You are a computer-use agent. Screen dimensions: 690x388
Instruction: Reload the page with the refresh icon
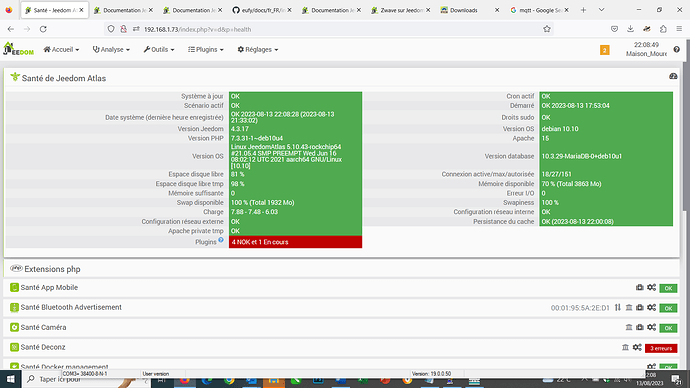click(x=43, y=29)
